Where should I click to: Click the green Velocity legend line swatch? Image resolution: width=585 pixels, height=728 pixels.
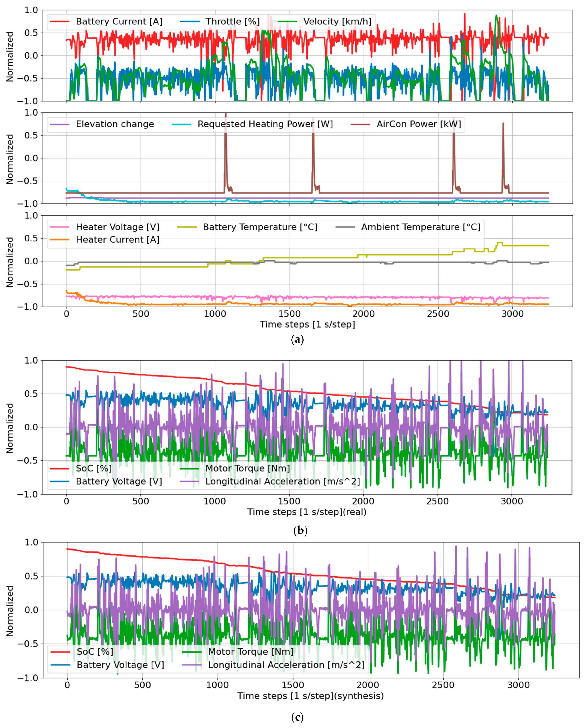pyautogui.click(x=287, y=22)
